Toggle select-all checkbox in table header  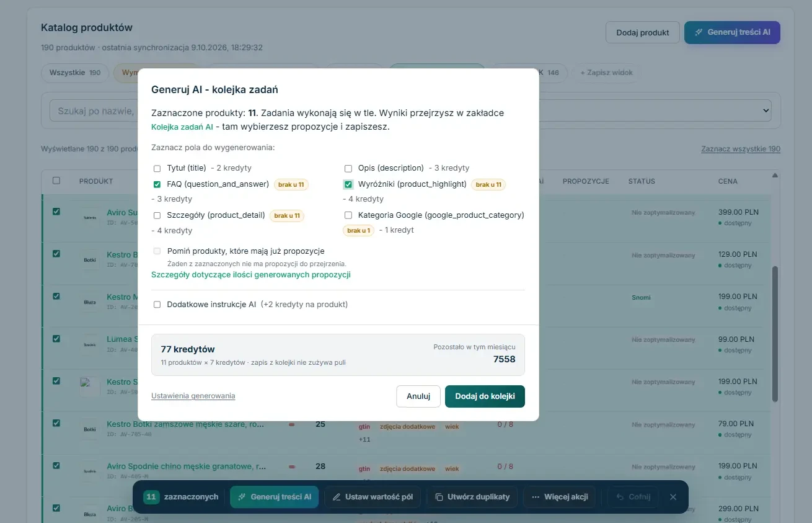[x=56, y=181]
